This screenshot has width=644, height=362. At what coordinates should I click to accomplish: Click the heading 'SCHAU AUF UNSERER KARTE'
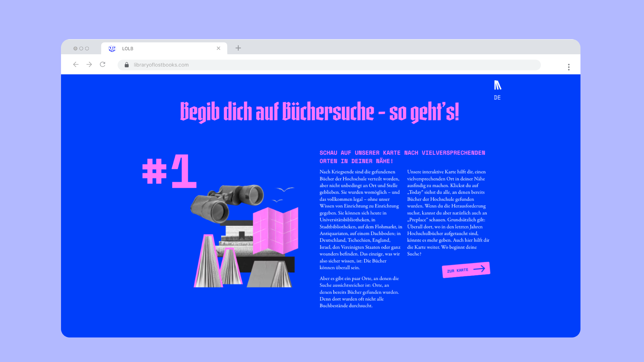coord(402,156)
